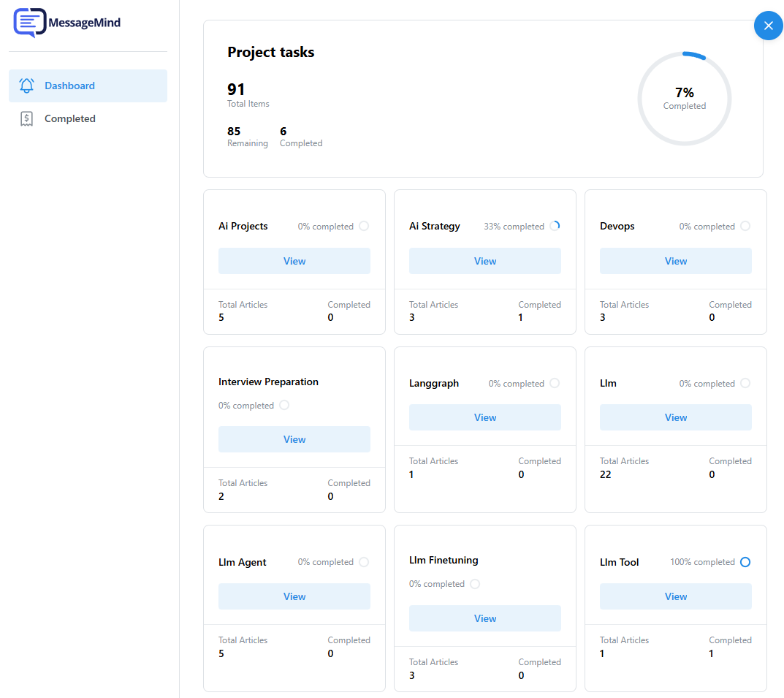Click Ai Strategy 33% progress ring
The image size is (784, 698).
[555, 226]
